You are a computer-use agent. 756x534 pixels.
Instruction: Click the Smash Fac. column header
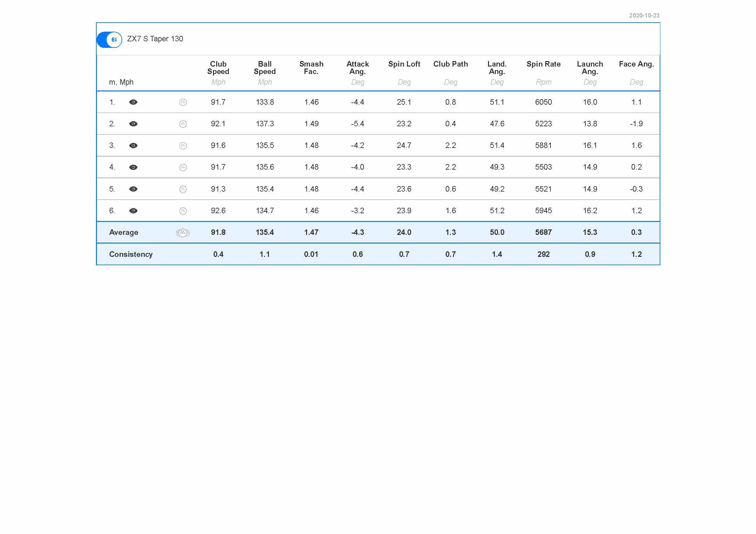pyautogui.click(x=312, y=68)
